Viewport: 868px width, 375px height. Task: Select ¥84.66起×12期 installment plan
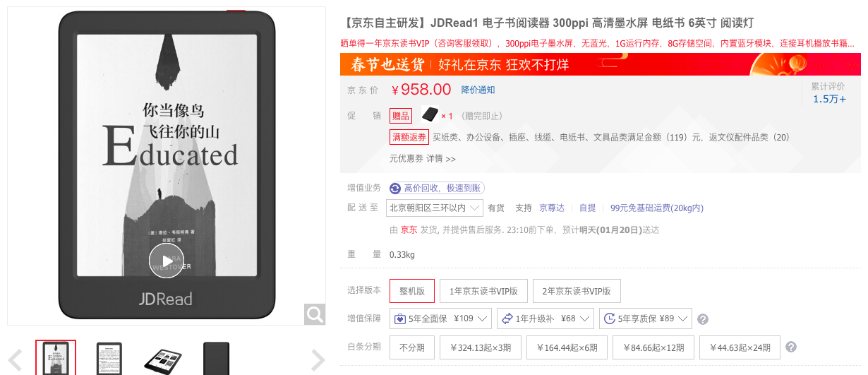[x=653, y=347]
